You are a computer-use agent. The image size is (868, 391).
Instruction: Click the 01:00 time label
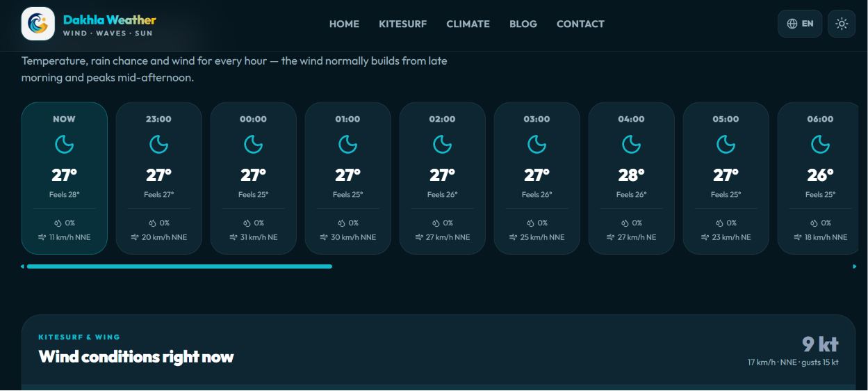point(348,119)
